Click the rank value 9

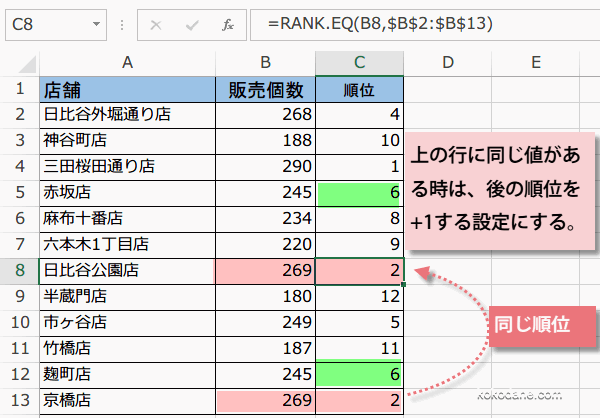click(359, 245)
